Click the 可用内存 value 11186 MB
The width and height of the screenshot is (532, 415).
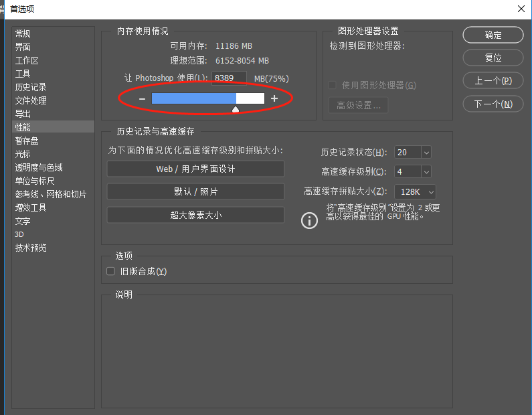[x=234, y=46]
